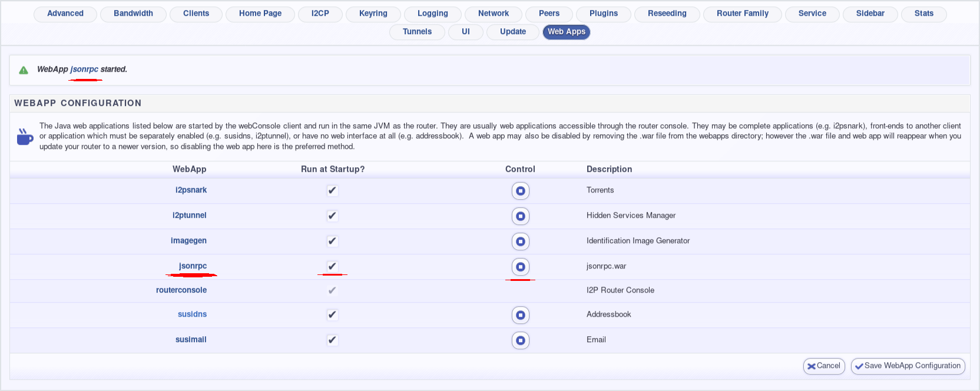Click the 'WEBAPP CONFIGURATION' section heading
The image size is (980, 391).
pyautogui.click(x=78, y=103)
